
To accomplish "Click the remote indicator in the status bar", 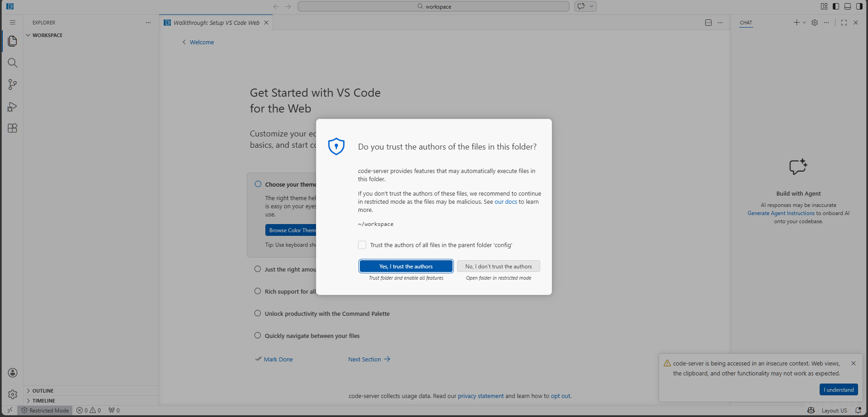I will [x=10, y=410].
